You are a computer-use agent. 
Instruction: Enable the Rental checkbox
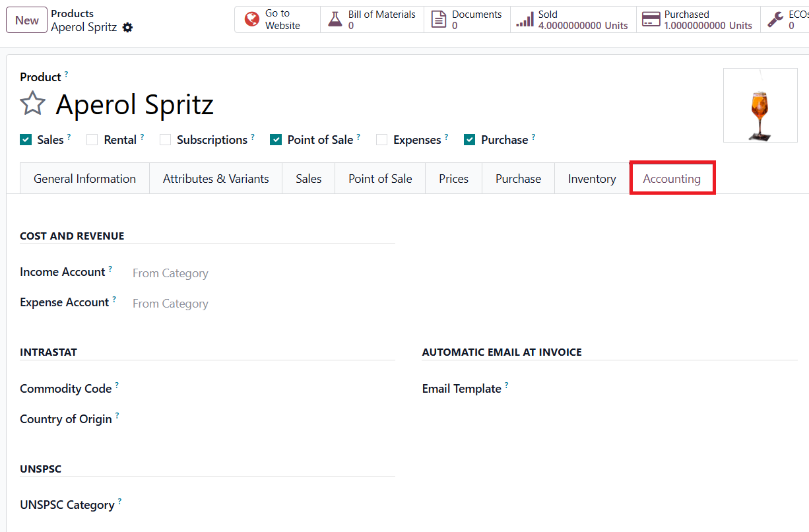pyautogui.click(x=92, y=140)
